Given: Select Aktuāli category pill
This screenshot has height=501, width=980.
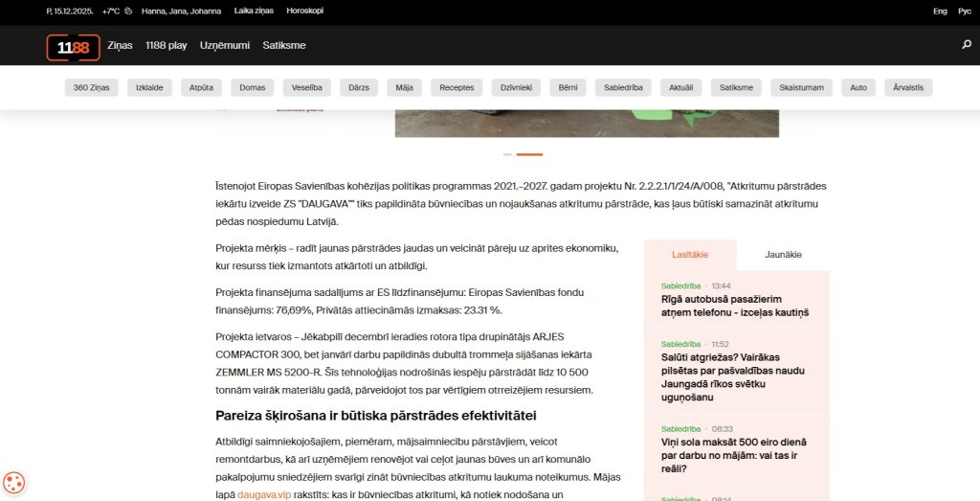Looking at the screenshot, I should pos(681,87).
